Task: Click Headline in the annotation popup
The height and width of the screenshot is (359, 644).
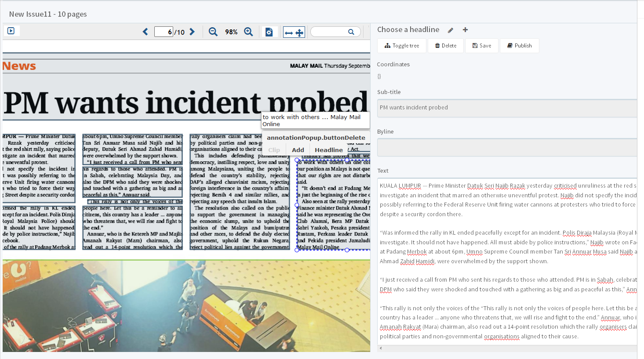Action: click(329, 150)
